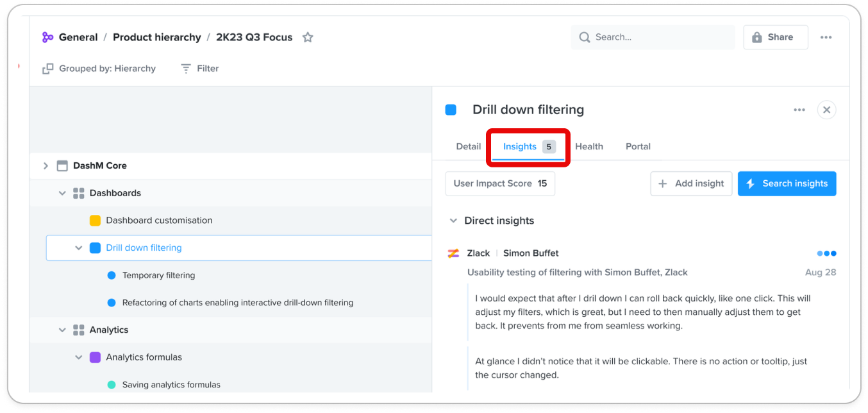Open panel options next to close button

click(799, 110)
